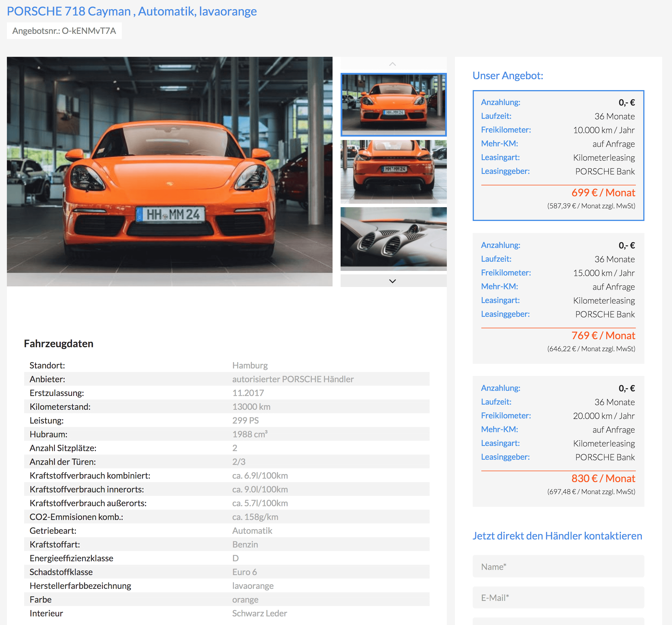Click the down chevron below thumbnails

click(393, 281)
